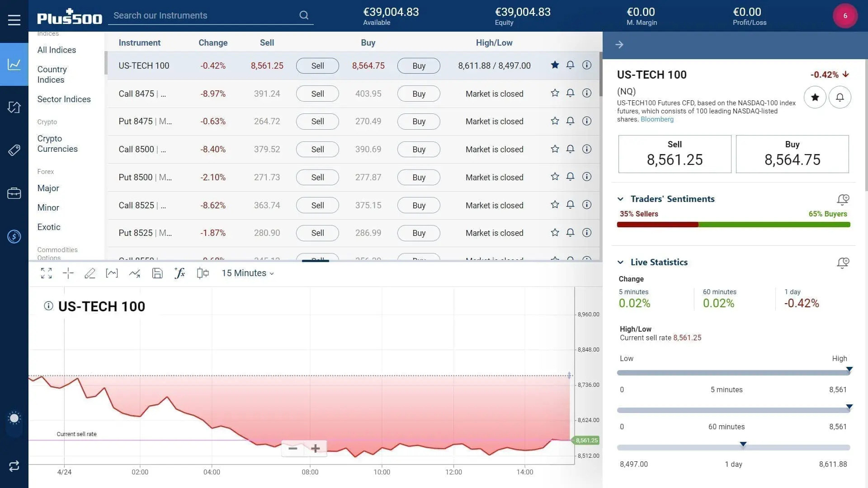Select Minor forex category

48,208
